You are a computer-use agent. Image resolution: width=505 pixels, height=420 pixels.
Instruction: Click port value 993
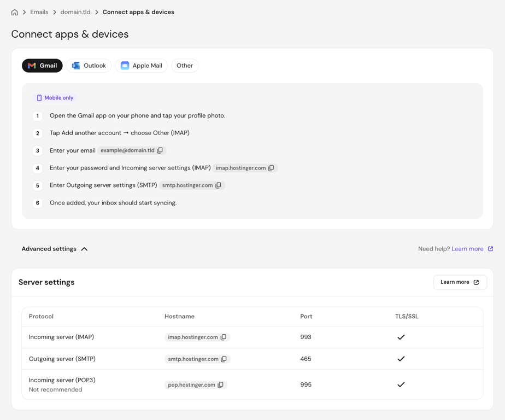point(306,337)
